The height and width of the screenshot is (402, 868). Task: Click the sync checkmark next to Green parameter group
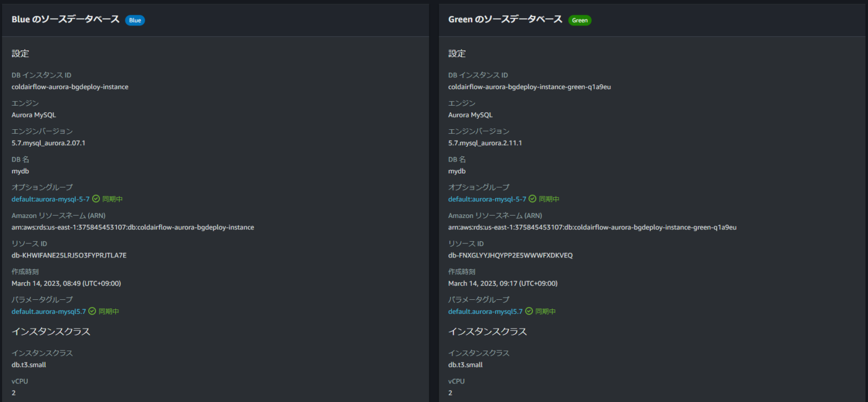[x=529, y=311]
